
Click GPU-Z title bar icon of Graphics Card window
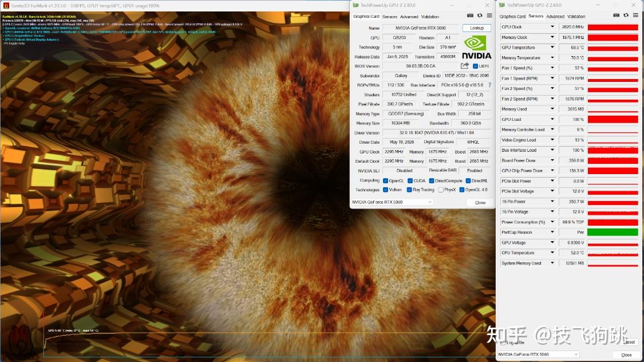coord(355,5)
